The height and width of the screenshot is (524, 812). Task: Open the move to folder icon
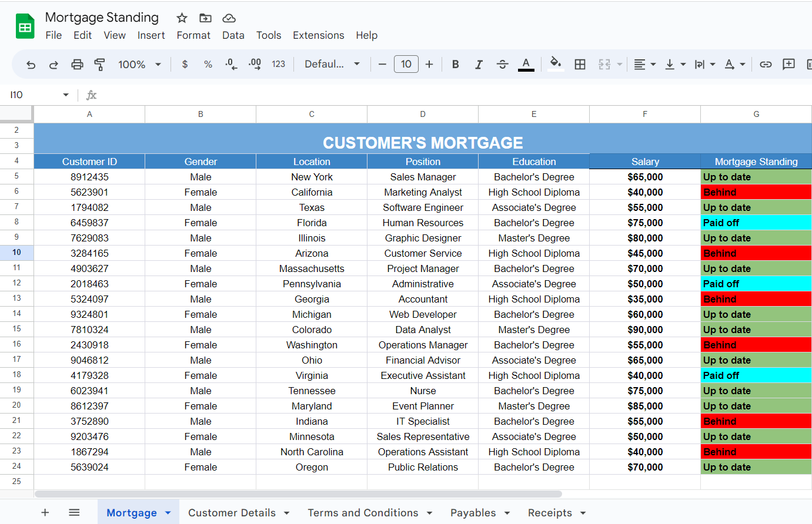(205, 18)
